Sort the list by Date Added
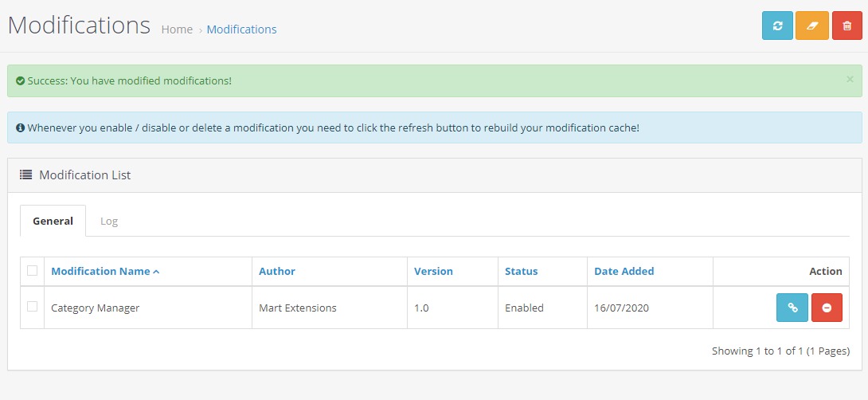The height and width of the screenshot is (400, 868). [624, 272]
